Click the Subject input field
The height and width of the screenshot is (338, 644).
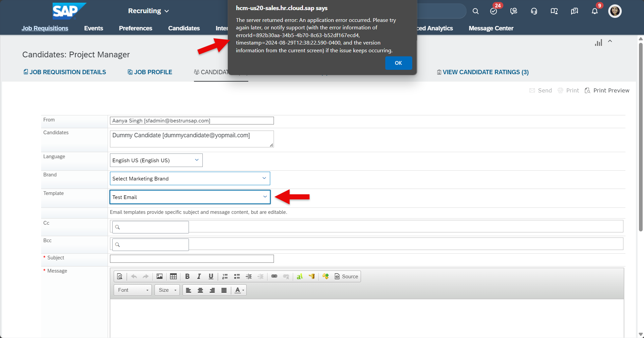coord(192,259)
